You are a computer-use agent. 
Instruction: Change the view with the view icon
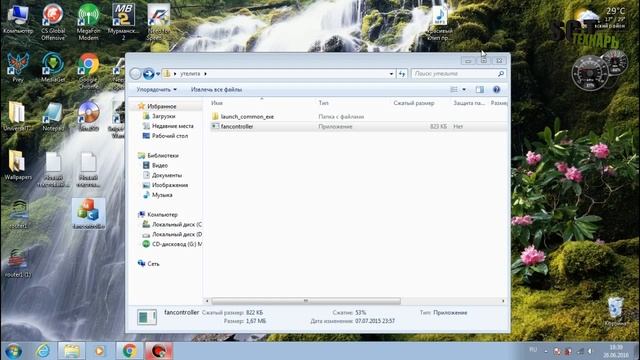tap(454, 89)
